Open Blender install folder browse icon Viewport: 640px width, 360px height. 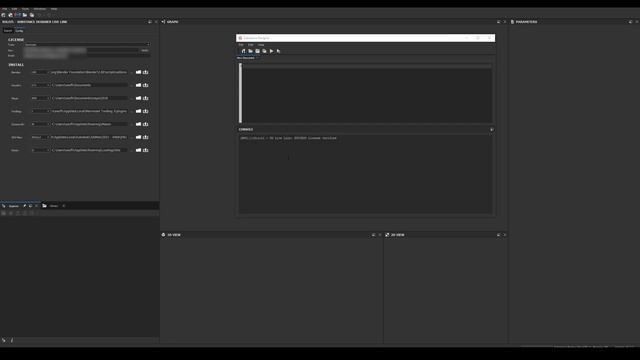[138, 72]
